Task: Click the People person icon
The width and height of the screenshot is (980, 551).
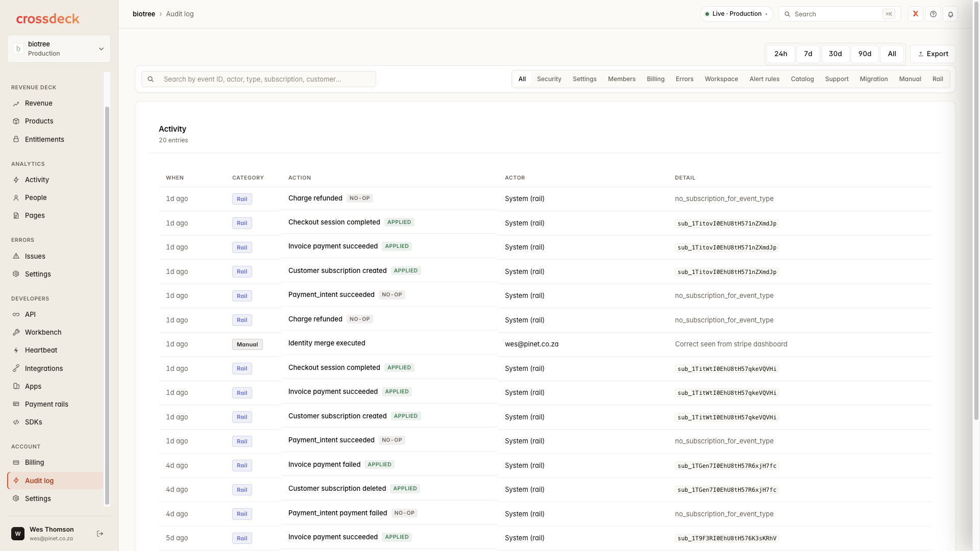Action: point(16,198)
